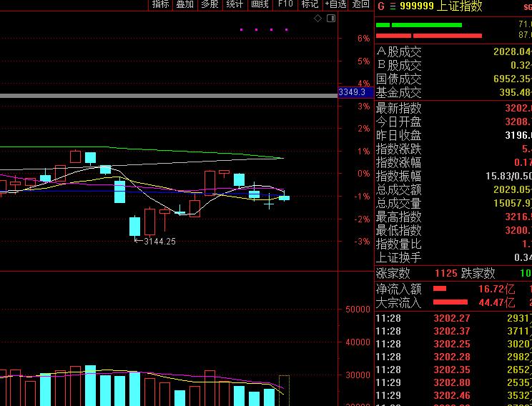
Task: Open F10 company information
Action: click(x=285, y=4)
